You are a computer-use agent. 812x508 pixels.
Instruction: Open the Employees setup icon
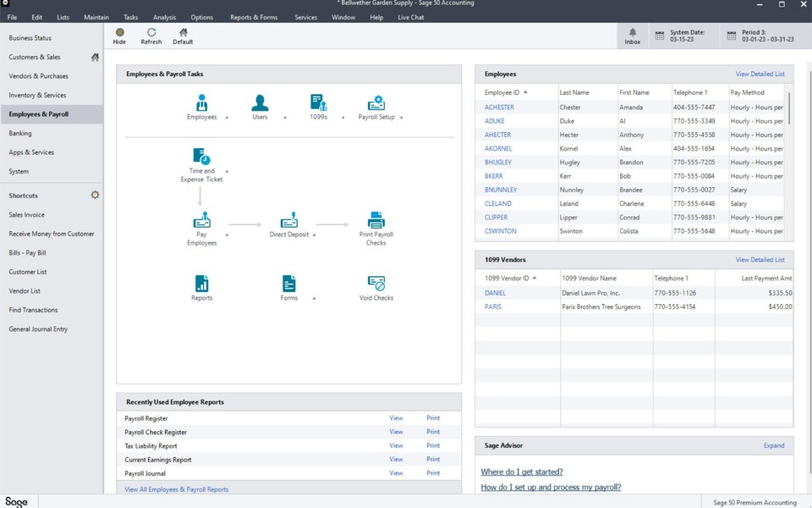[201, 103]
